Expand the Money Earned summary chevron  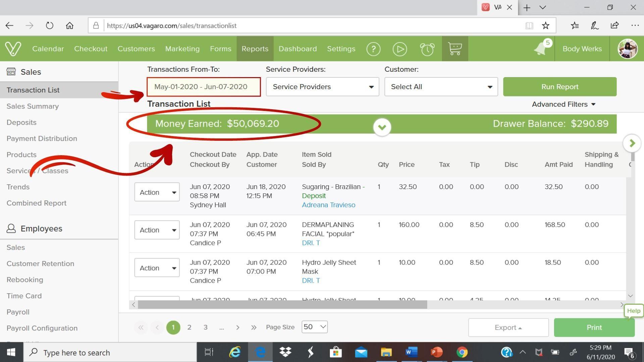pyautogui.click(x=382, y=127)
